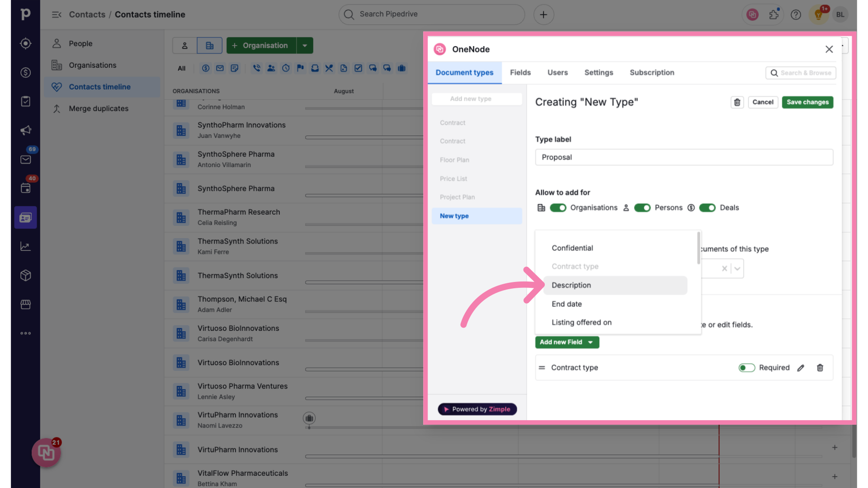Screen dimensions: 868x488
Task: Filter timeline by call phone icon
Action: click(x=256, y=68)
